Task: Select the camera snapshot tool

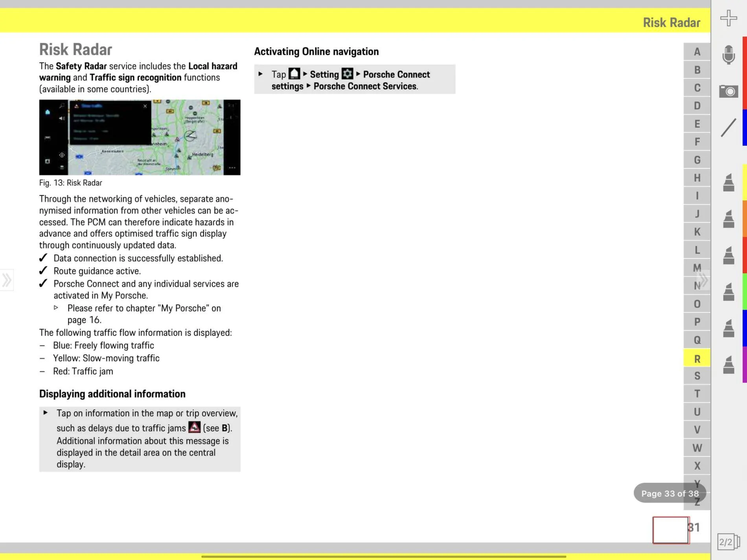Action: point(729,91)
